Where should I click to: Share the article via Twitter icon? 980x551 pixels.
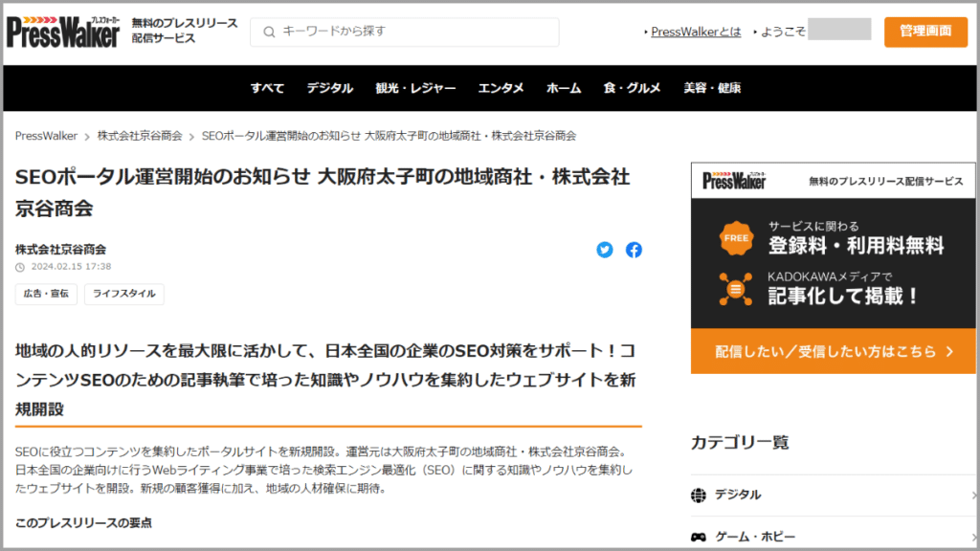pos(605,250)
